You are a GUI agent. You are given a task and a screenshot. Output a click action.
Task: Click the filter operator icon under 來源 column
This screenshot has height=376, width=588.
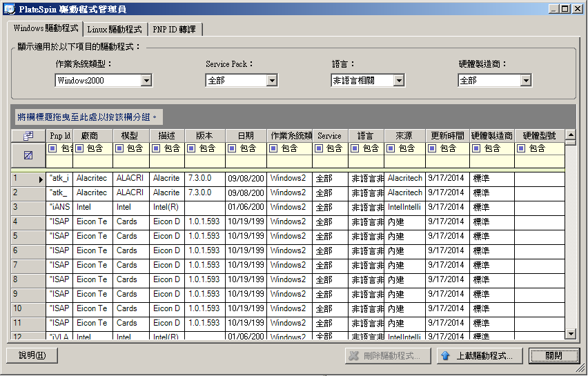tap(391, 148)
